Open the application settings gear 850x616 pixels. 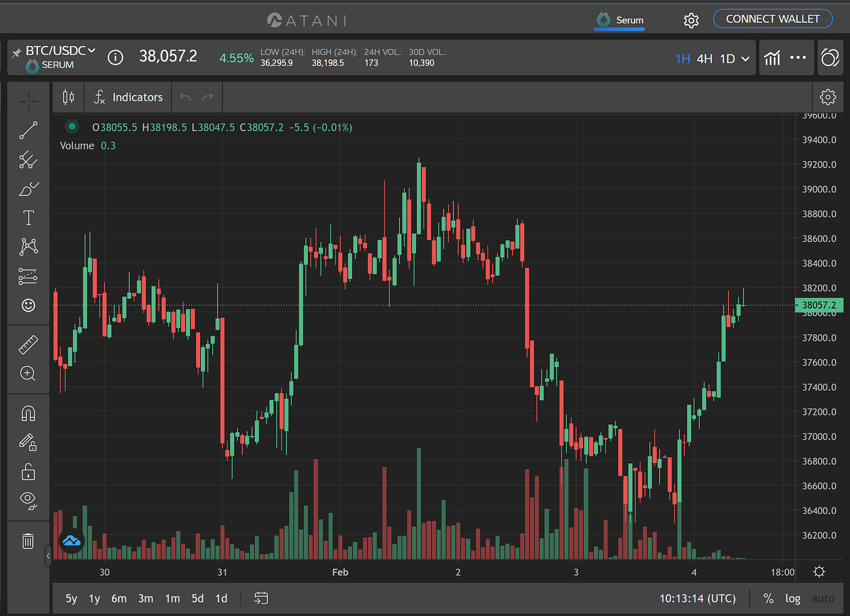pyautogui.click(x=691, y=20)
